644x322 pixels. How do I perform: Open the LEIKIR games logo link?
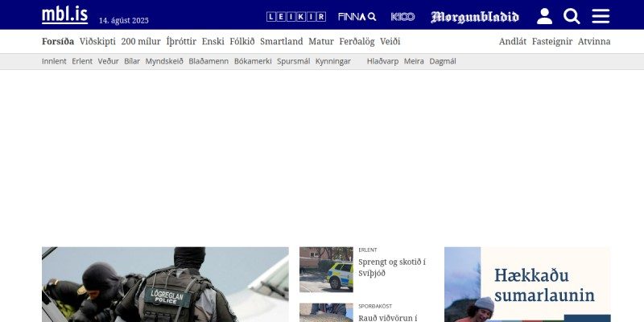295,16
